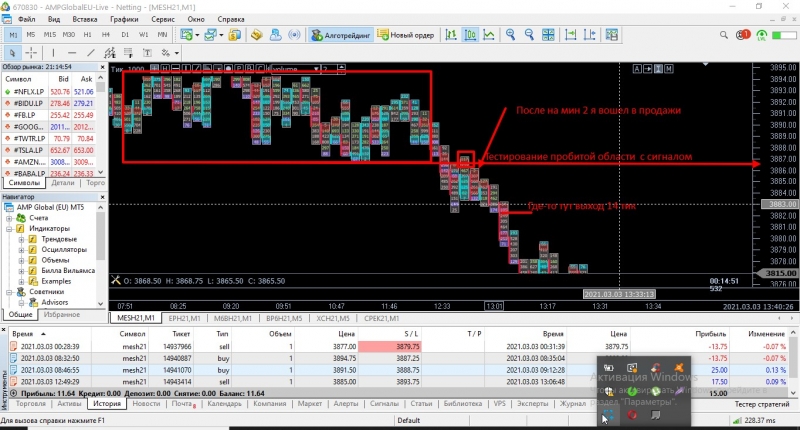Viewport: 800px width, 430px height.
Task: Open the account notifications icon
Action: [x=742, y=35]
